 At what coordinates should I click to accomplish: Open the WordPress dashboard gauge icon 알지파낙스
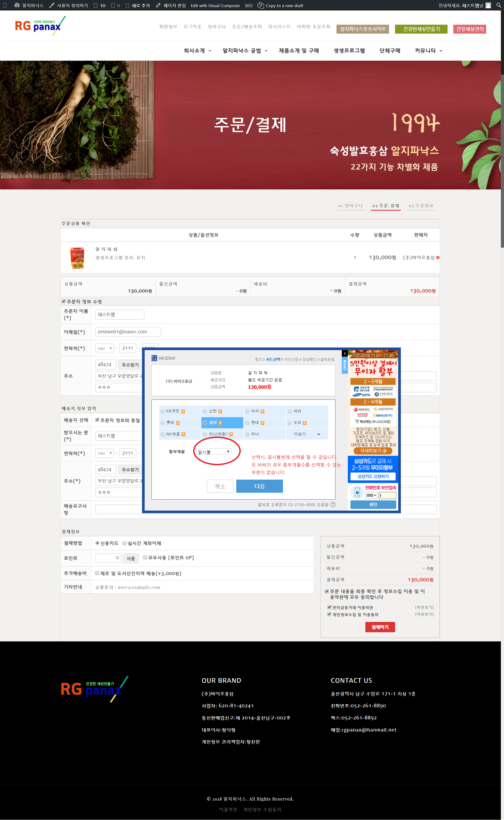17,5
